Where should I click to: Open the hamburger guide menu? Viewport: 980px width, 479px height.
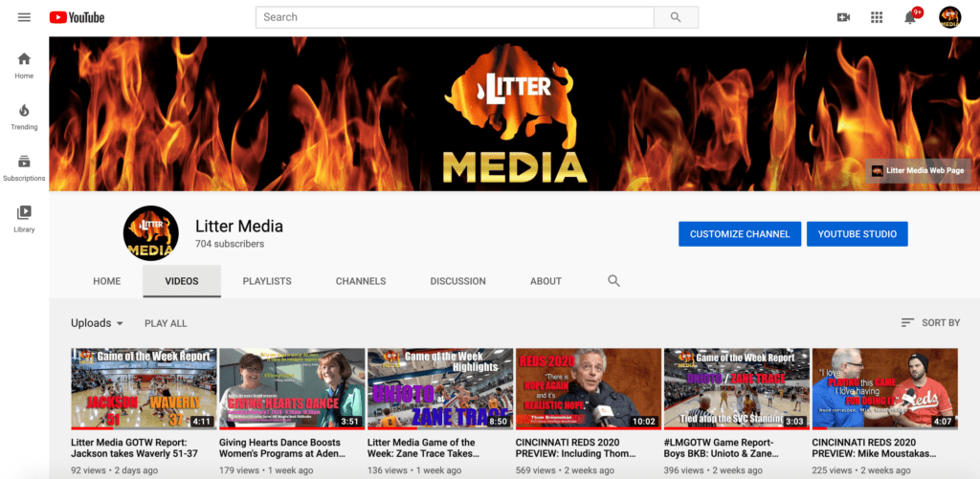pyautogui.click(x=24, y=17)
